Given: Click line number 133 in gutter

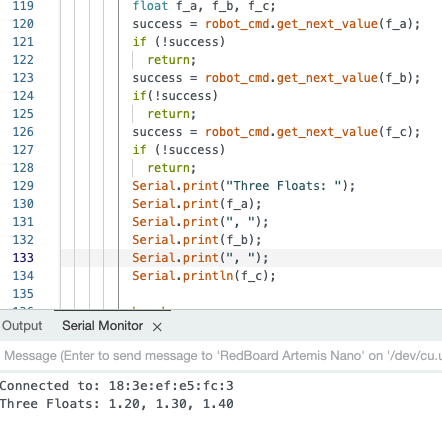Looking at the screenshot, I should tap(23, 258).
